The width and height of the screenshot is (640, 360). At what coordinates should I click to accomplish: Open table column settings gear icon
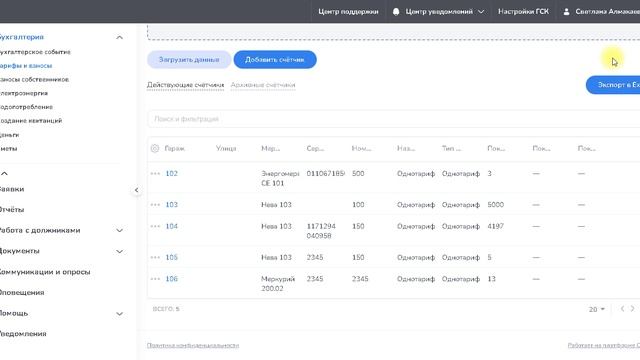click(x=155, y=149)
